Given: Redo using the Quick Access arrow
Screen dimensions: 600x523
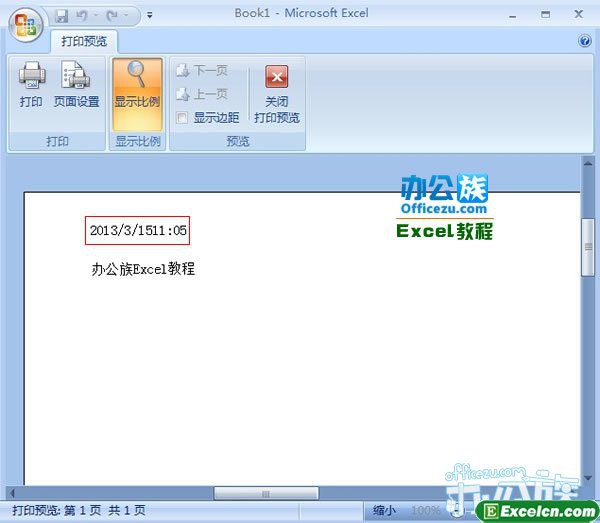Looking at the screenshot, I should (112, 16).
